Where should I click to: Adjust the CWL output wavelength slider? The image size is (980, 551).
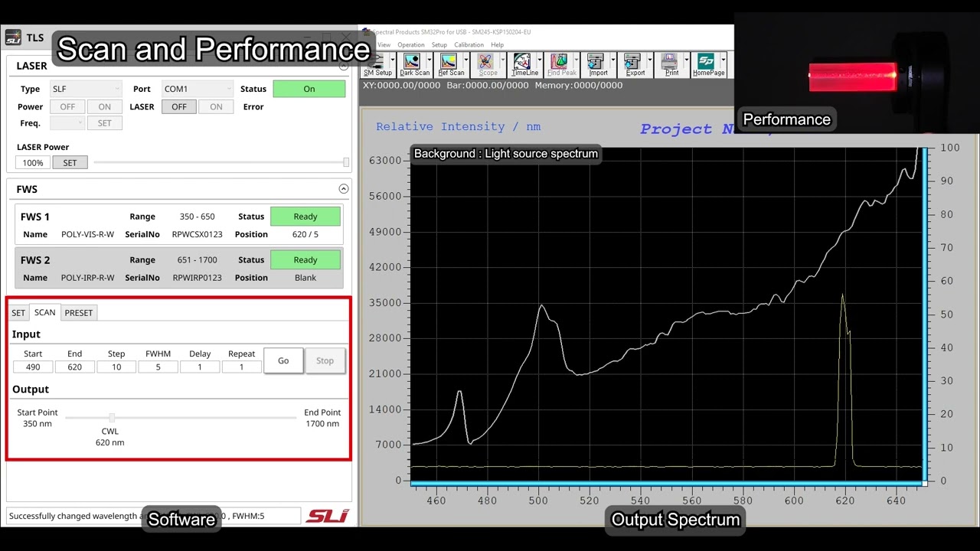pos(112,418)
